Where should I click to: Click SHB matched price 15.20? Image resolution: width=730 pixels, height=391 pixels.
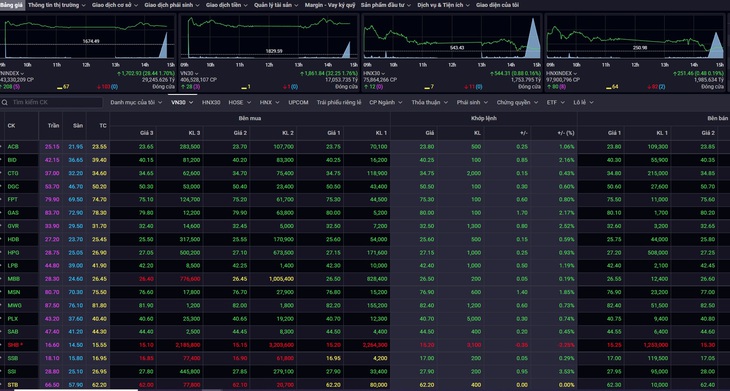point(427,345)
